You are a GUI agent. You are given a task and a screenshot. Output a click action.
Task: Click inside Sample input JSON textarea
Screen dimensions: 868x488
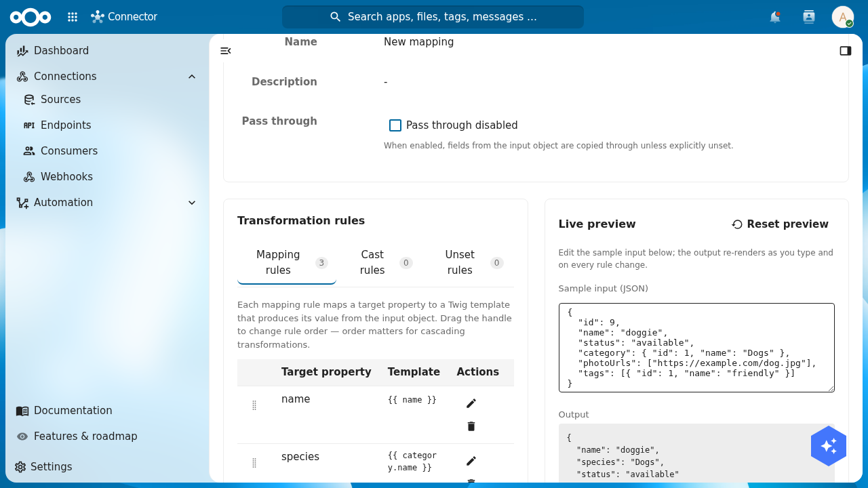click(696, 348)
